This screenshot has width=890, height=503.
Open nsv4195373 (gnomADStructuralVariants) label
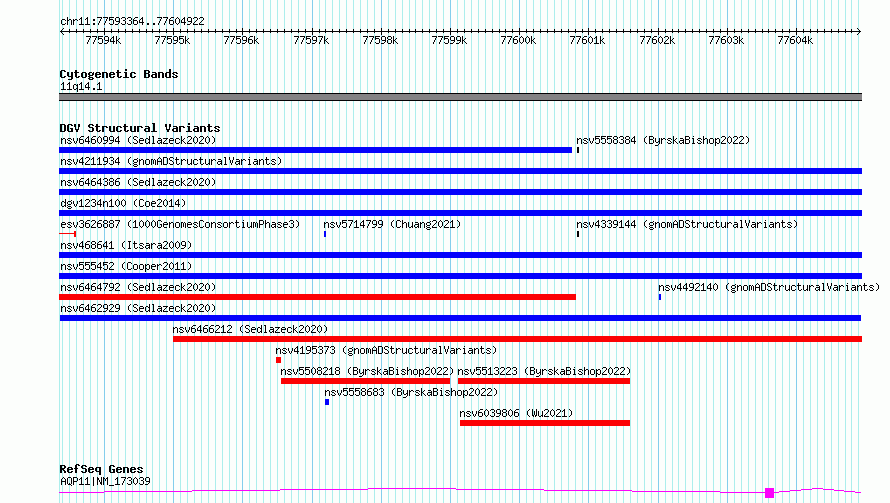tap(386, 350)
